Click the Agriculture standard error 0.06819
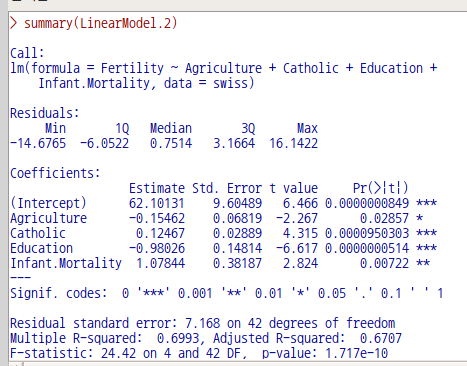The image size is (467, 366). tap(238, 218)
